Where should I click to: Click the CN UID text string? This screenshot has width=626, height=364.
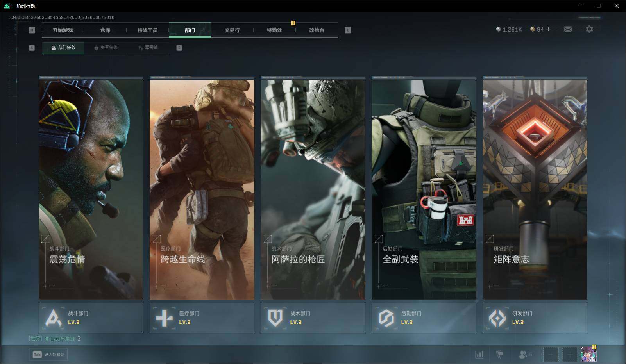tap(62, 18)
